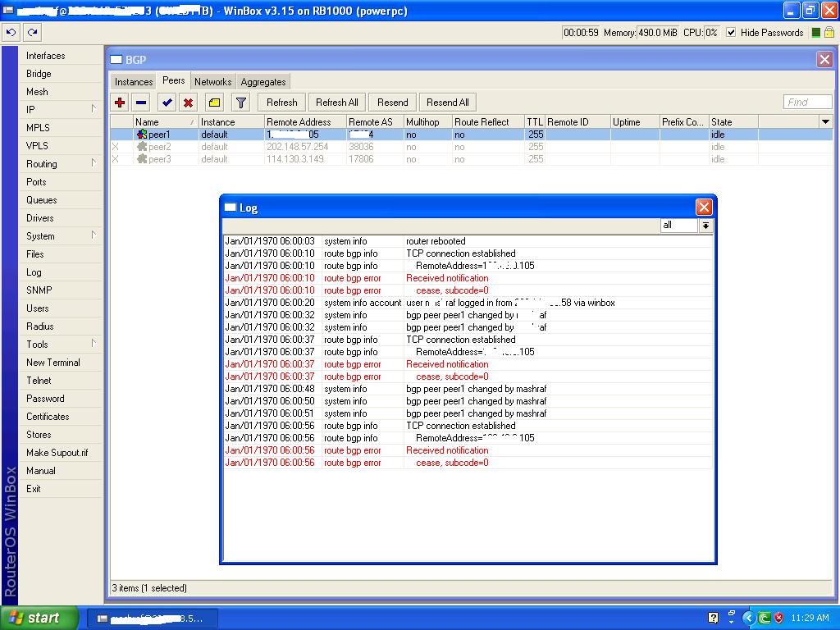
Task: Switch to the Instances tab
Action: [x=134, y=81]
